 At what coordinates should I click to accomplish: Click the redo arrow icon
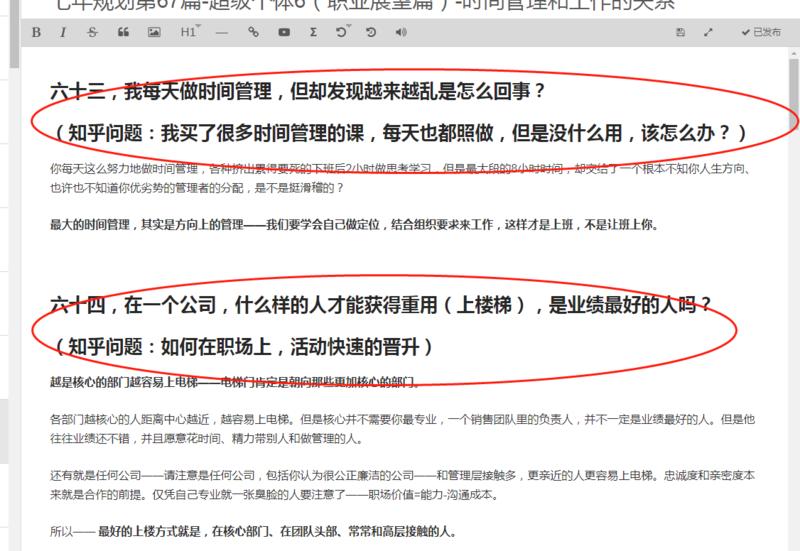point(371,32)
